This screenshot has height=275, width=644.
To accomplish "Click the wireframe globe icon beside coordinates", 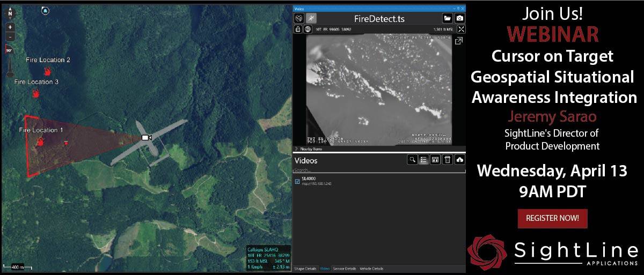I will [308, 29].
